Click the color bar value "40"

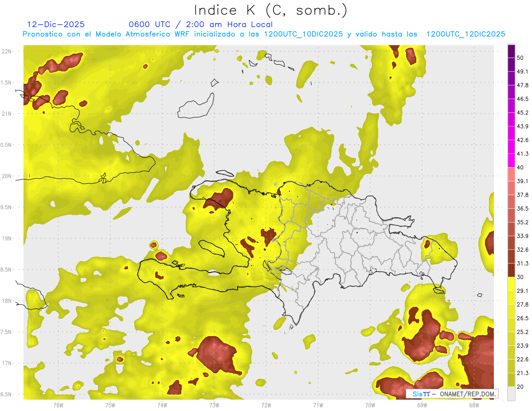tap(520, 168)
